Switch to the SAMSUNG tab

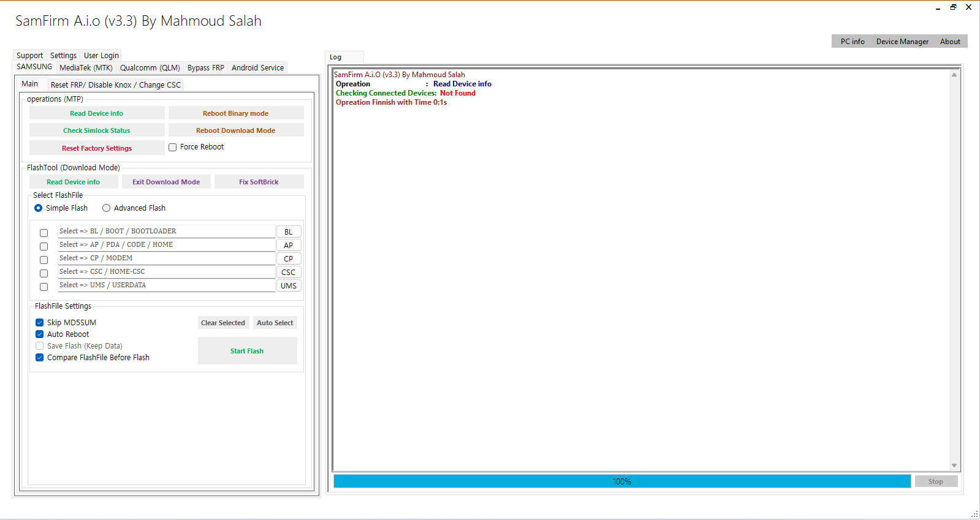point(34,67)
